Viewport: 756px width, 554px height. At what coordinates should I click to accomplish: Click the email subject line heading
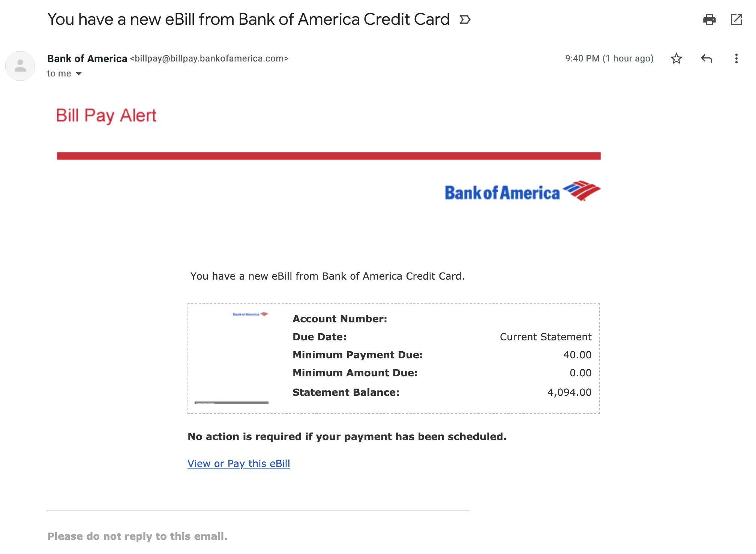(248, 19)
